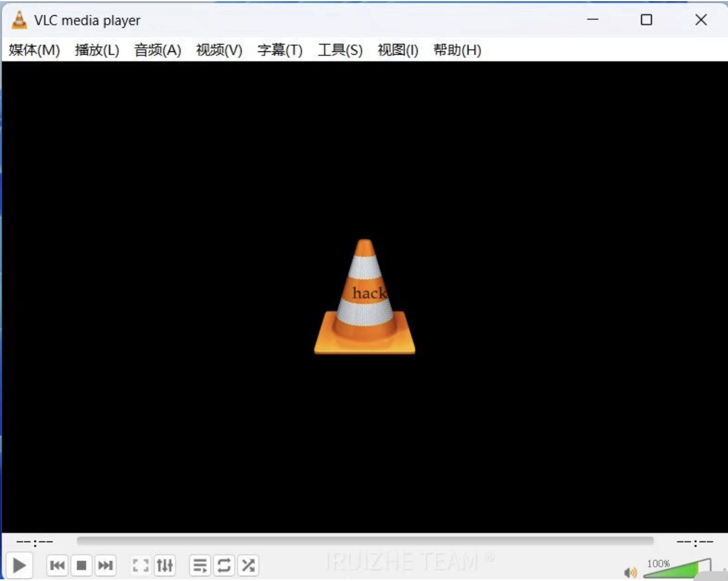Image resolution: width=728 pixels, height=581 pixels.
Task: Open the 媒体(M) menu
Action: [34, 50]
